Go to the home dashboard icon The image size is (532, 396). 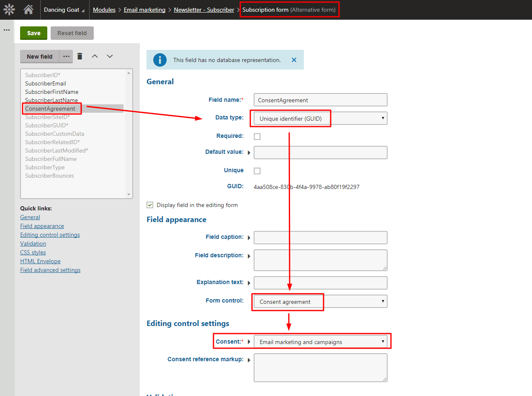[x=28, y=9]
